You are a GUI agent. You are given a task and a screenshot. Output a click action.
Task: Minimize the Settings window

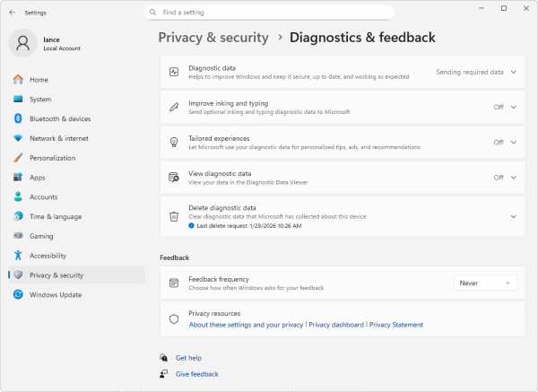[482, 8]
